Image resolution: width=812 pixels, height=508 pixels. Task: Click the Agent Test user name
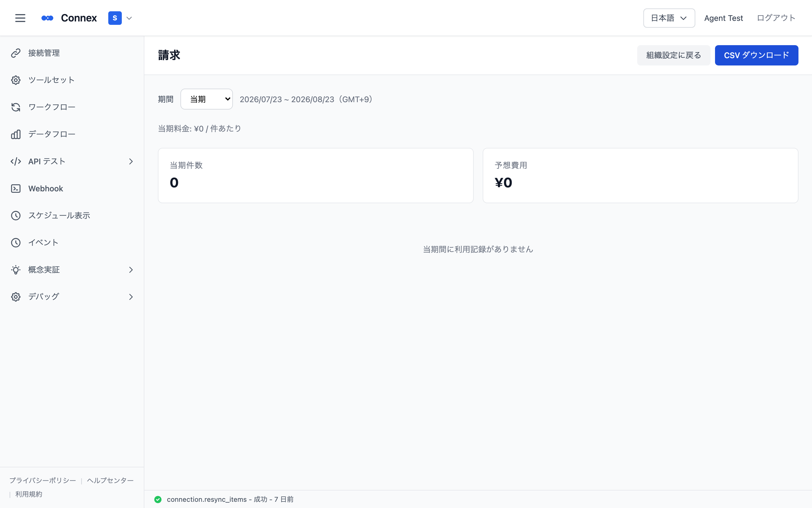point(723,18)
